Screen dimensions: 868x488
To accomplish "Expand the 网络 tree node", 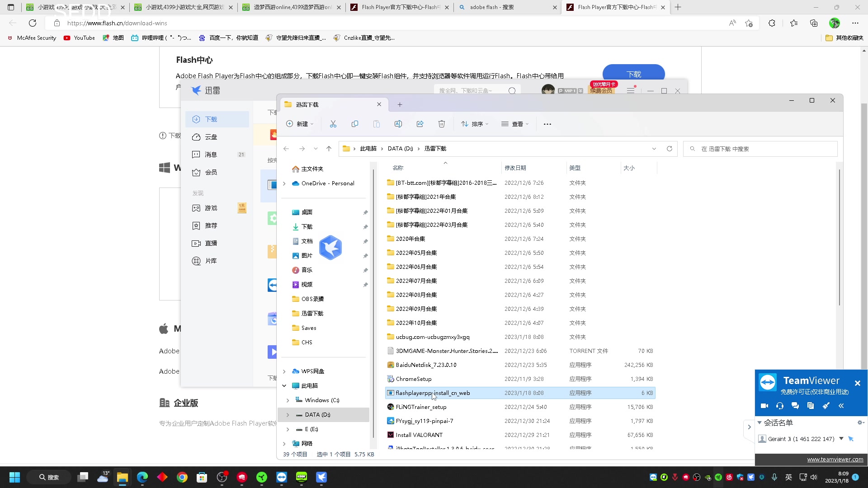I will pyautogui.click(x=284, y=444).
